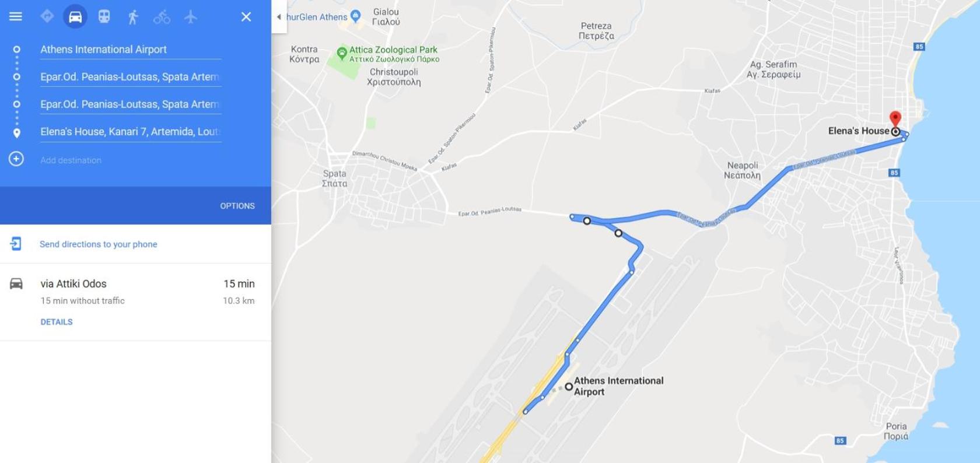
Task: Edit Elena's House destination field
Action: [131, 132]
